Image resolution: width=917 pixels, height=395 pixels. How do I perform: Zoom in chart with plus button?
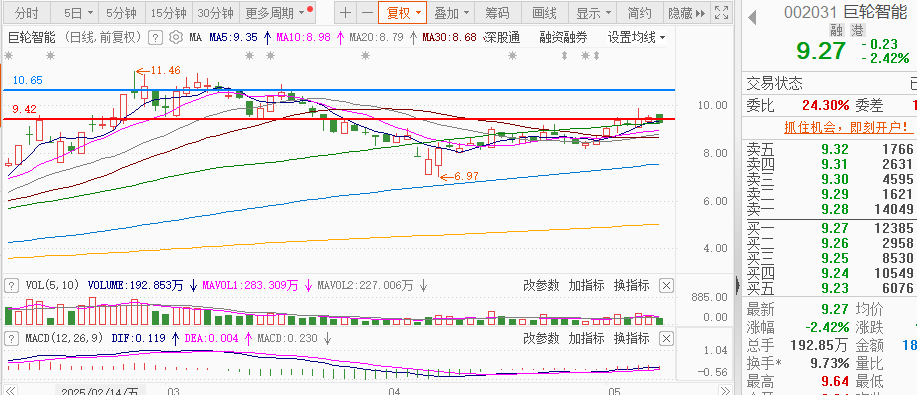(x=346, y=12)
